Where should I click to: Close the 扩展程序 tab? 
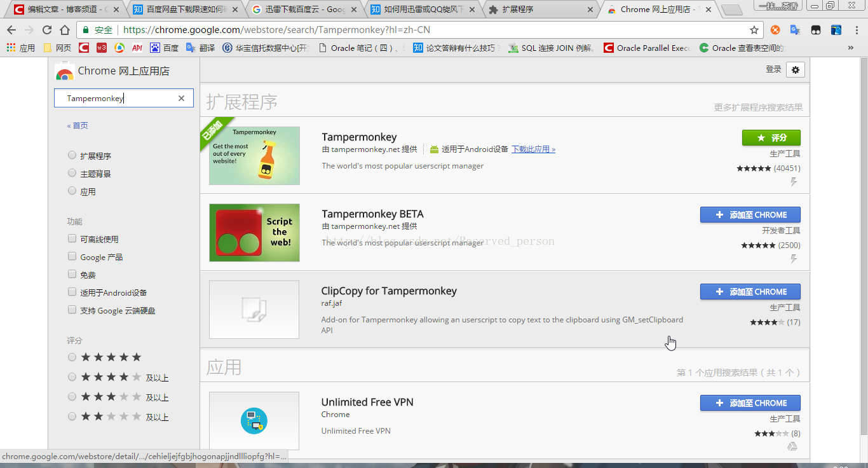click(x=590, y=10)
